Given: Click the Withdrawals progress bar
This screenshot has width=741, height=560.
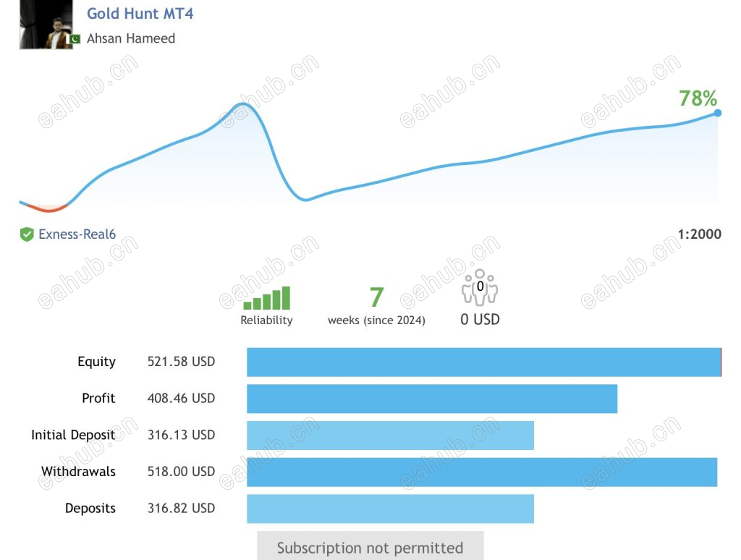Looking at the screenshot, I should (x=482, y=472).
